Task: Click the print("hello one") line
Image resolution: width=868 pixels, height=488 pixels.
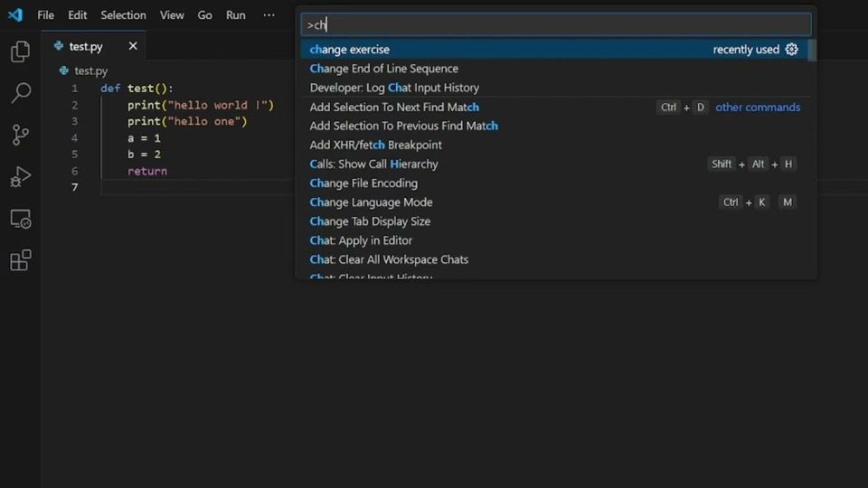Action: click(x=187, y=121)
